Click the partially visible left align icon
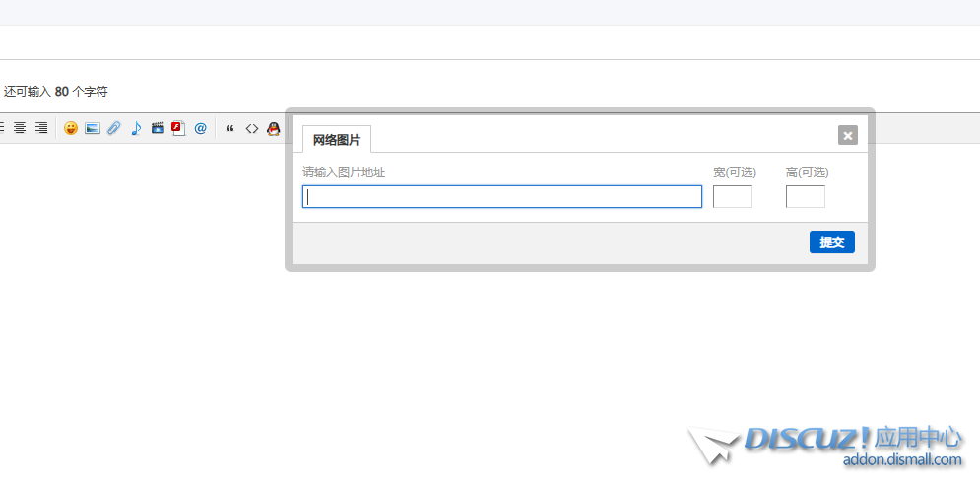Image resolution: width=980 pixels, height=485 pixels. pos(2,128)
